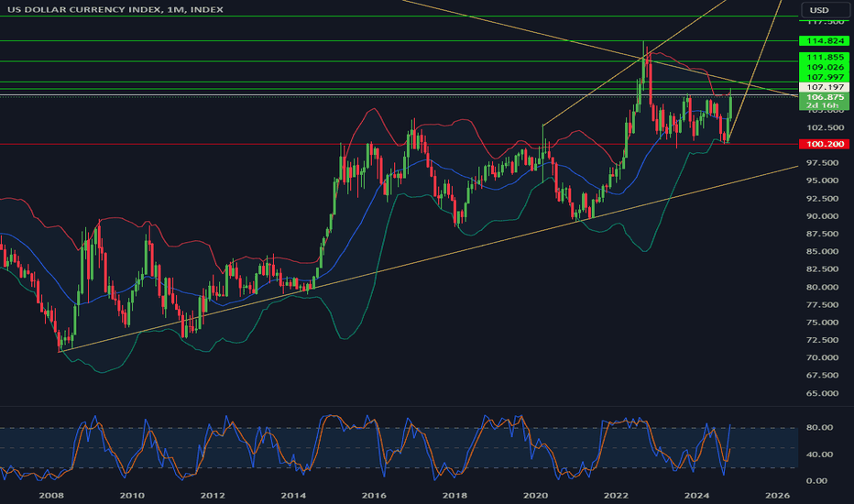The height and width of the screenshot is (504, 854).
Task: Click 80.000 on the price axis
Action: click(825, 287)
